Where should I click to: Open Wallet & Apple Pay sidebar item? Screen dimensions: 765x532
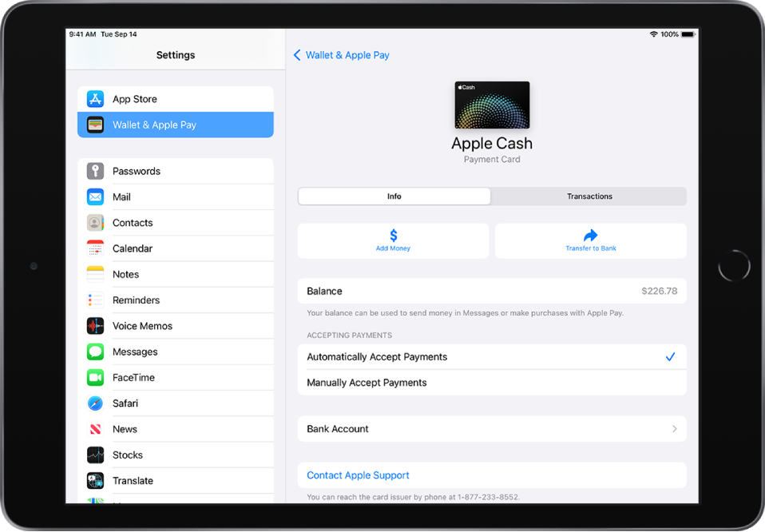coord(176,125)
